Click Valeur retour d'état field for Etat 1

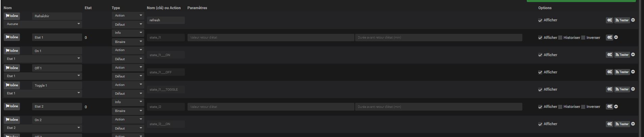coord(271,38)
